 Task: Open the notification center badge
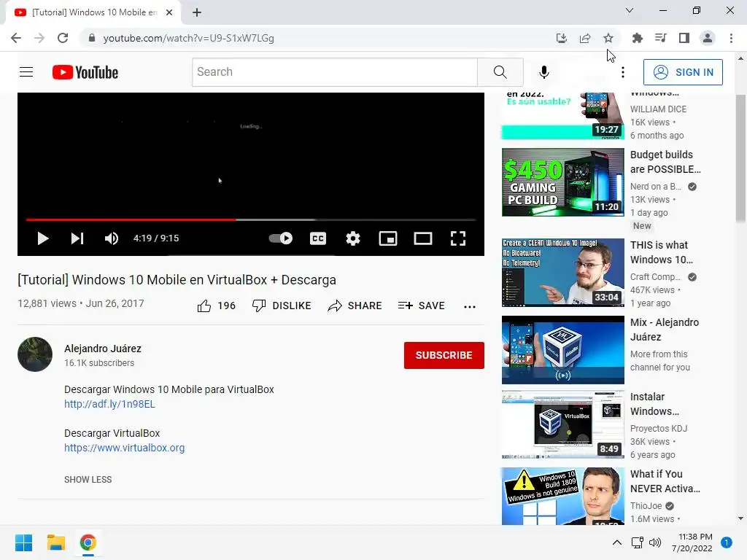(727, 542)
